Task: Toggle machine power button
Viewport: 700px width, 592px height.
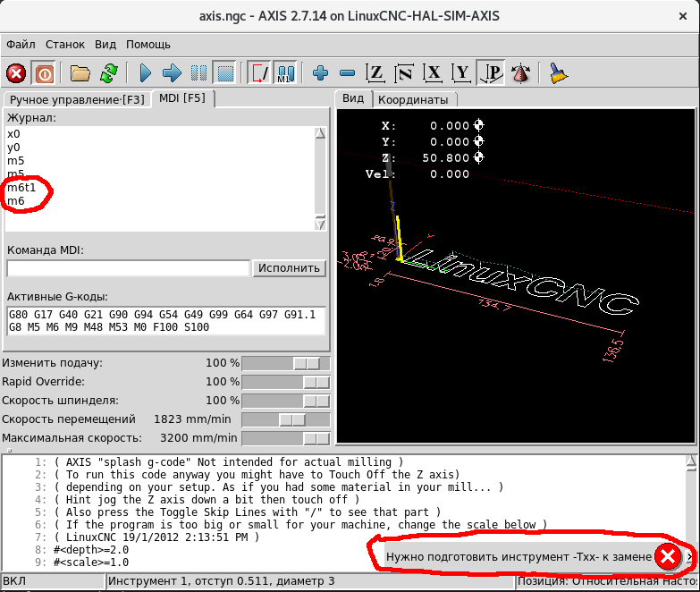Action: pyautogui.click(x=44, y=73)
